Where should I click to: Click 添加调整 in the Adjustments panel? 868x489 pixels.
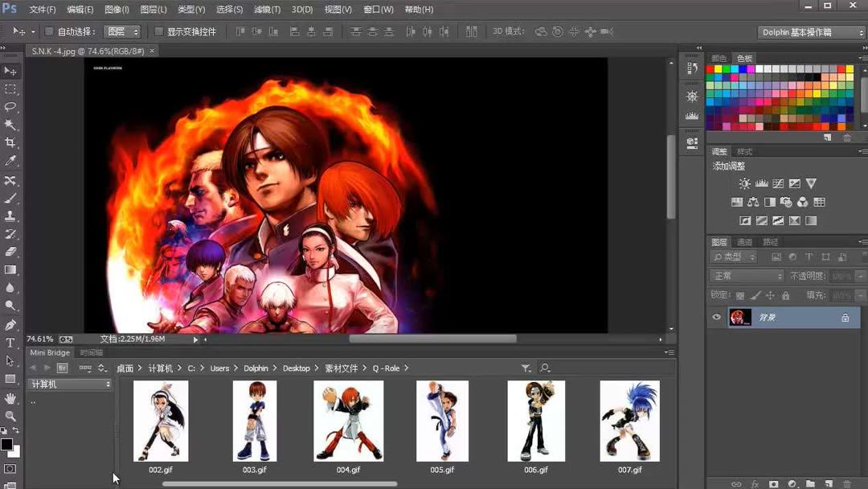pos(729,166)
